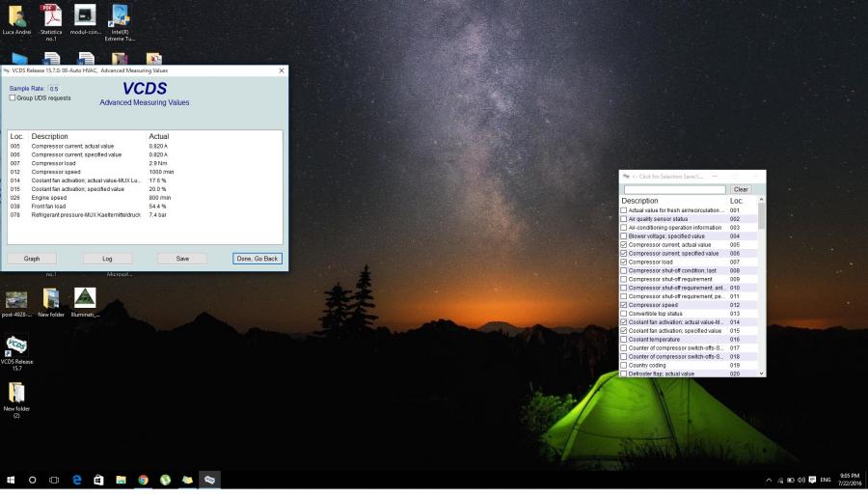Clear the selection search with Clear button
Screen dimensions: 868x498
741,189
